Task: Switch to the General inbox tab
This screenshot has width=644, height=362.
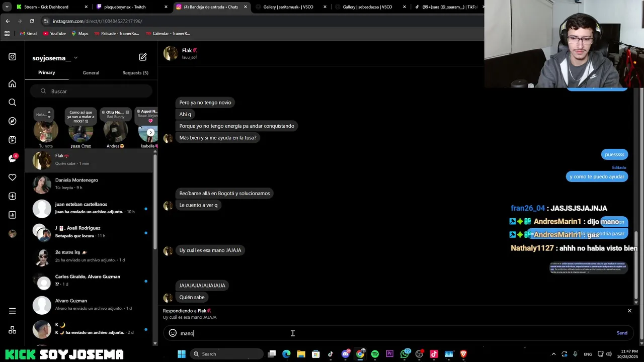Action: point(91,73)
